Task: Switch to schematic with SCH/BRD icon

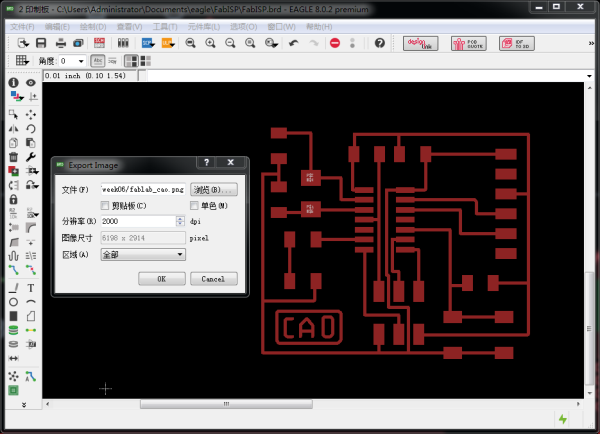Action: tap(99, 43)
